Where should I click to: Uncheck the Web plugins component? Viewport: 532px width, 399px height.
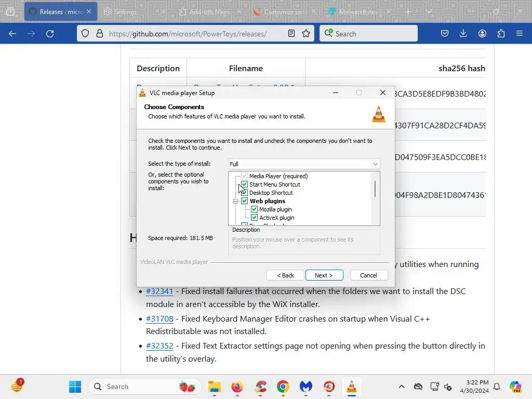(244, 201)
